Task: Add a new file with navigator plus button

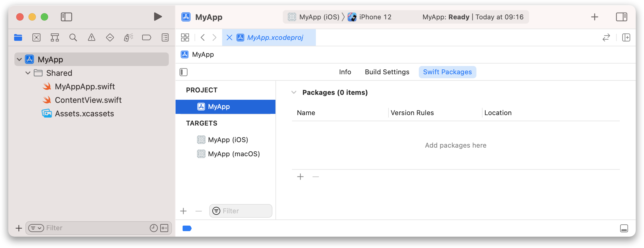Action: tap(19, 228)
